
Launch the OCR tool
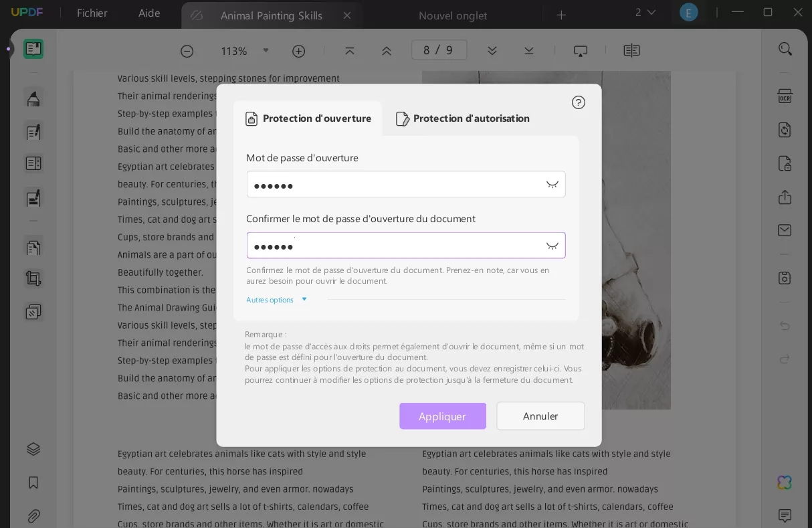[785, 96]
